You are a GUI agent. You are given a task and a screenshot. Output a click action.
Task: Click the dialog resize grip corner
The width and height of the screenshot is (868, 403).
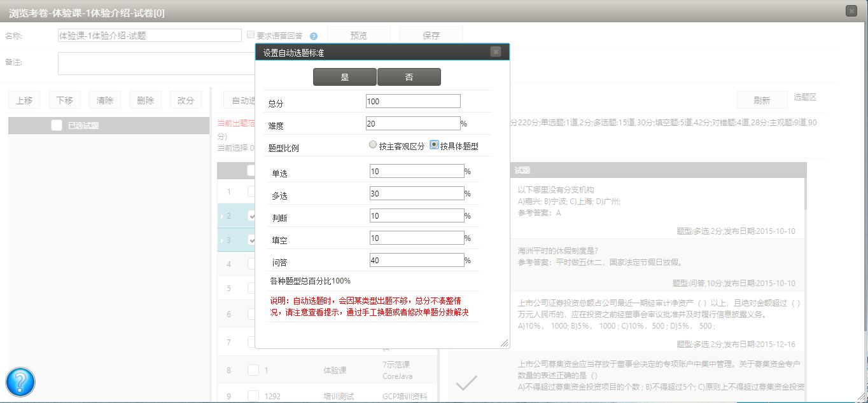504,343
